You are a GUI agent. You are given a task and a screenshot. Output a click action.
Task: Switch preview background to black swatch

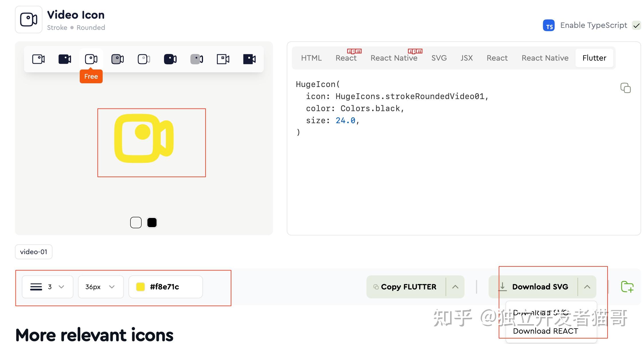point(152,222)
